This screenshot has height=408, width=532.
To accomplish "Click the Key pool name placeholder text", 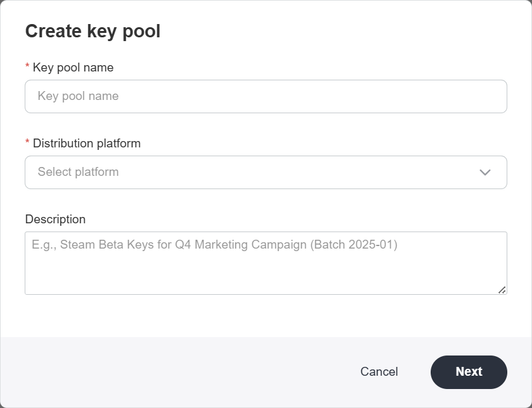I will coord(79,96).
